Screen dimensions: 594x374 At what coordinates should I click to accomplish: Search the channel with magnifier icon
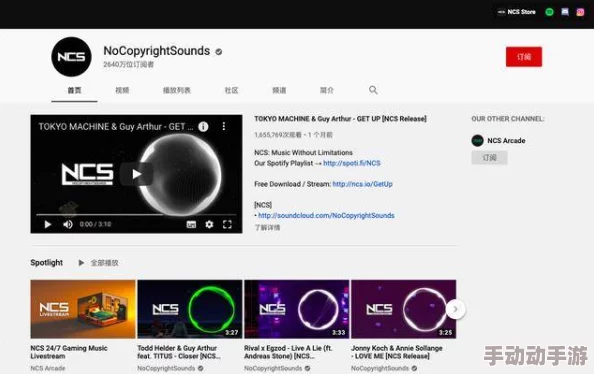[373, 90]
